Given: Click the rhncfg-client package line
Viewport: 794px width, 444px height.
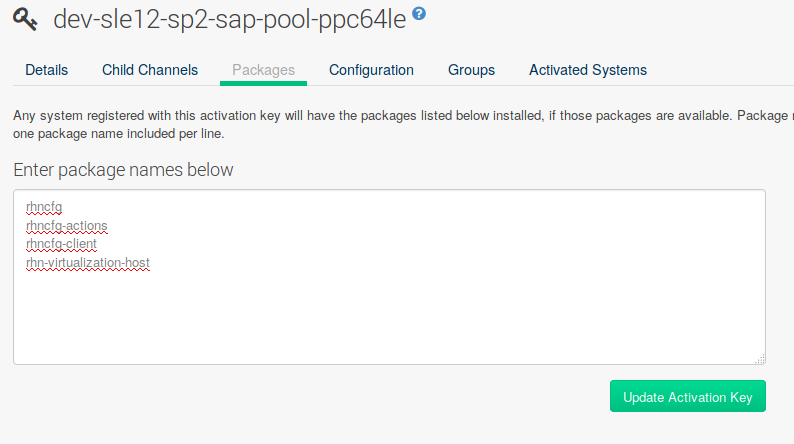Looking at the screenshot, I should [61, 244].
